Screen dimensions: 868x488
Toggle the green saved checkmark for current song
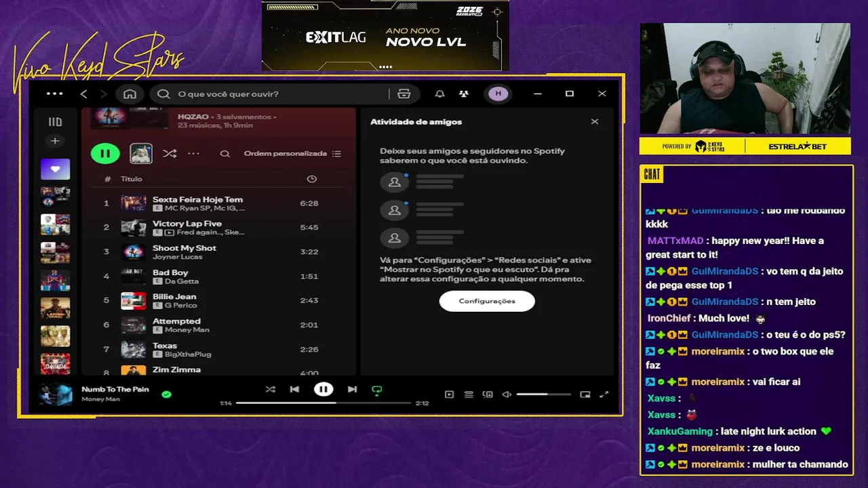167,394
